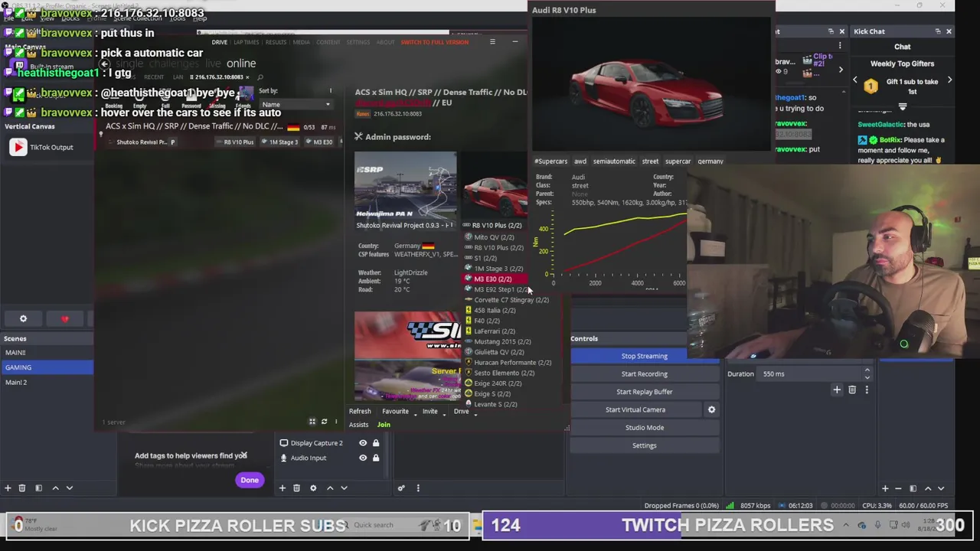Click Start Virtual Camera button
This screenshot has height=551, width=980.
pos(635,409)
